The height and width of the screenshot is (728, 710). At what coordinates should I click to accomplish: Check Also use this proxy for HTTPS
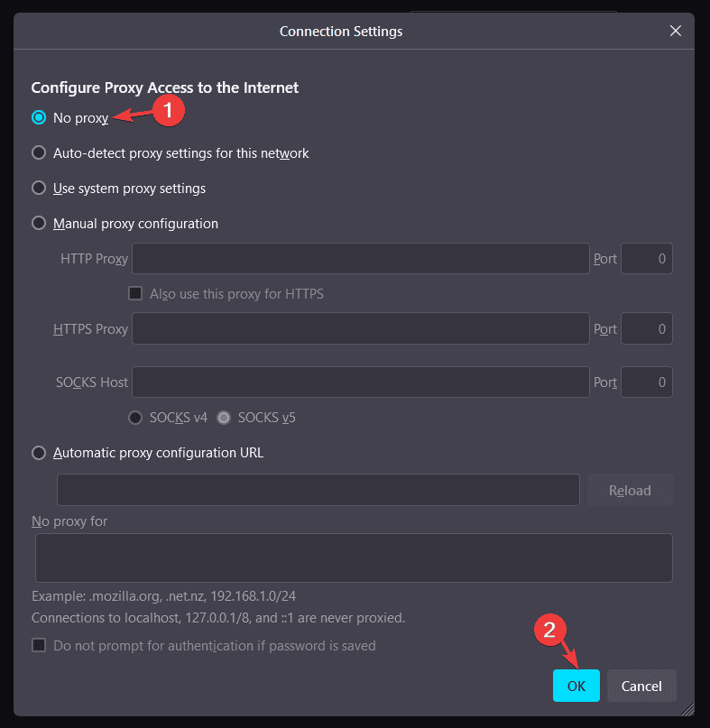tap(135, 293)
